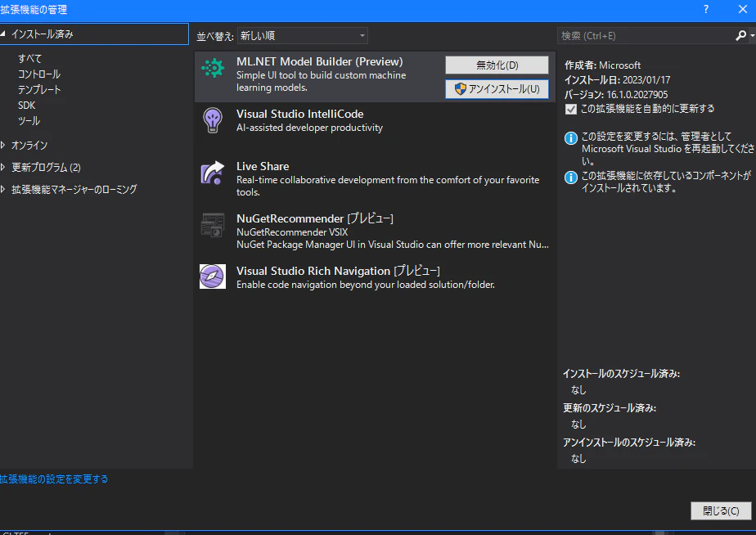756x535 pixels.
Task: Toggle automatic update checkbox for this extension
Action: 571,110
